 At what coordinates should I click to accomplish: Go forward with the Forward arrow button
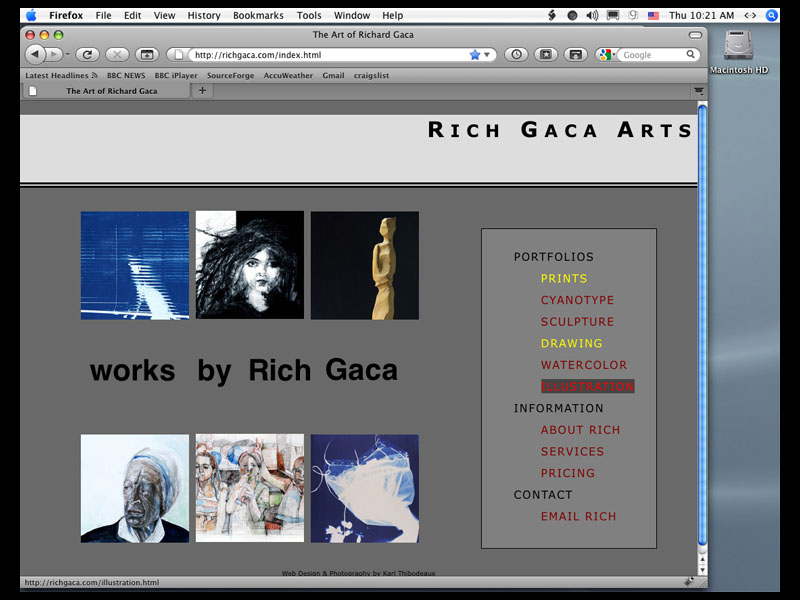click(54, 54)
